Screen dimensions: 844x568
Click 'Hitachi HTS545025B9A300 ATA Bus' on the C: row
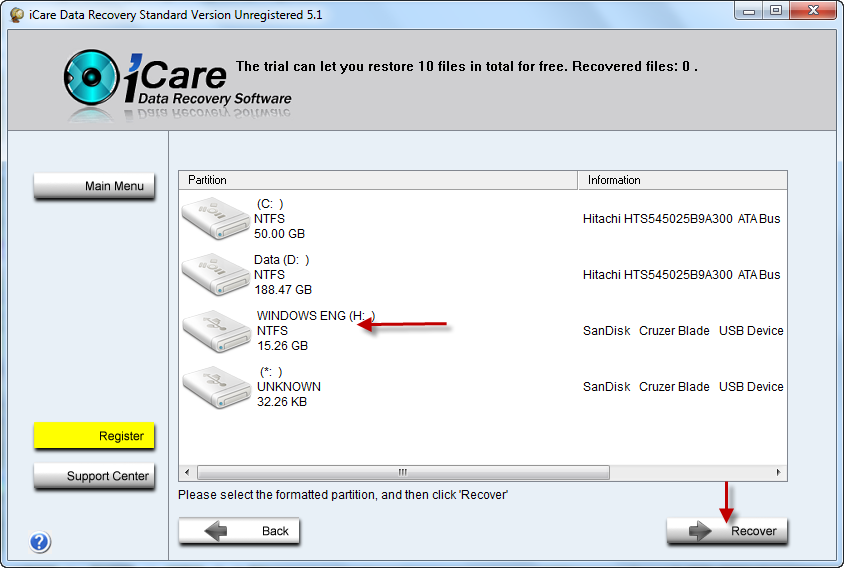[681, 219]
